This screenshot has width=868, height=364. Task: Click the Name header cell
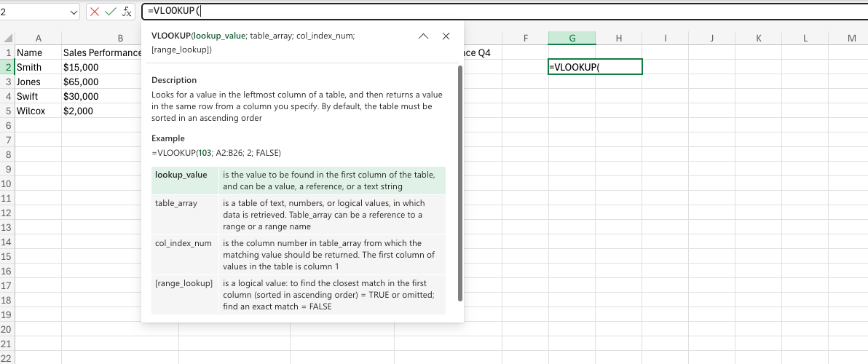(x=38, y=53)
